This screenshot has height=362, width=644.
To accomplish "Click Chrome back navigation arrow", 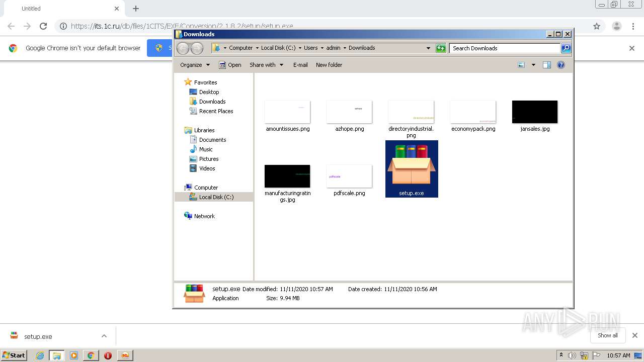I will (x=11, y=26).
